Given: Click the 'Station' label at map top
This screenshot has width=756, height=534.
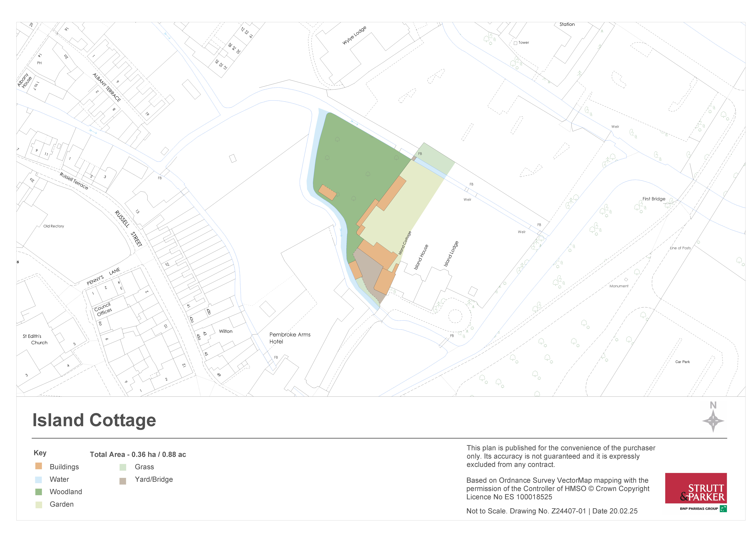Looking at the screenshot, I should click(x=567, y=24).
